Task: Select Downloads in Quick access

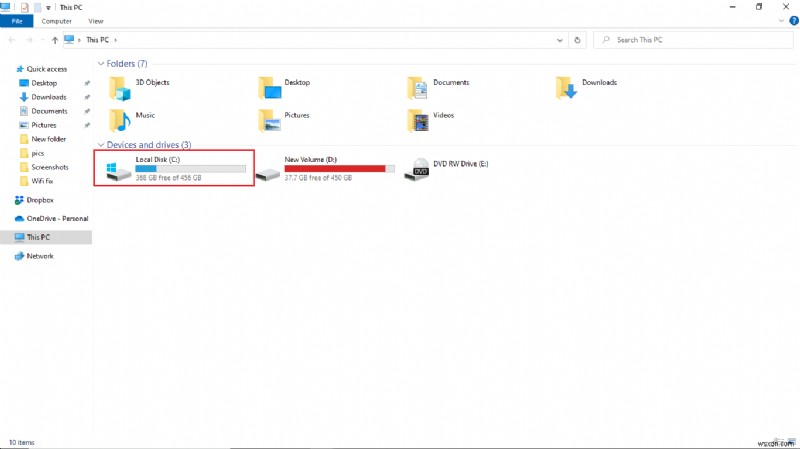Action: coord(49,97)
